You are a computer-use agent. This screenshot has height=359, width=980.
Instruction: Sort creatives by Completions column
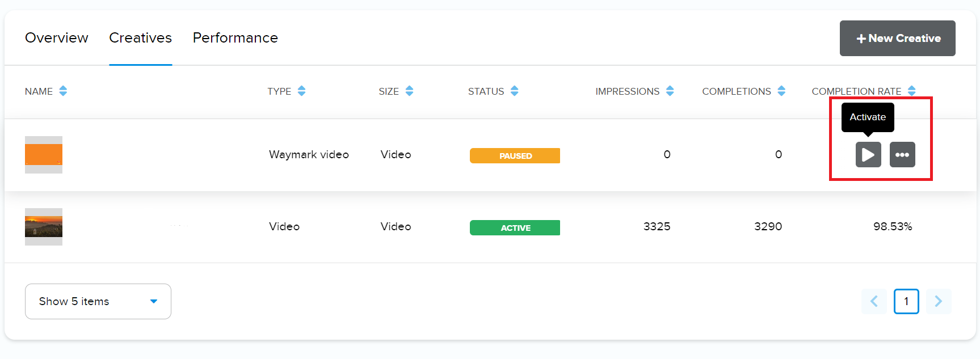[781, 91]
